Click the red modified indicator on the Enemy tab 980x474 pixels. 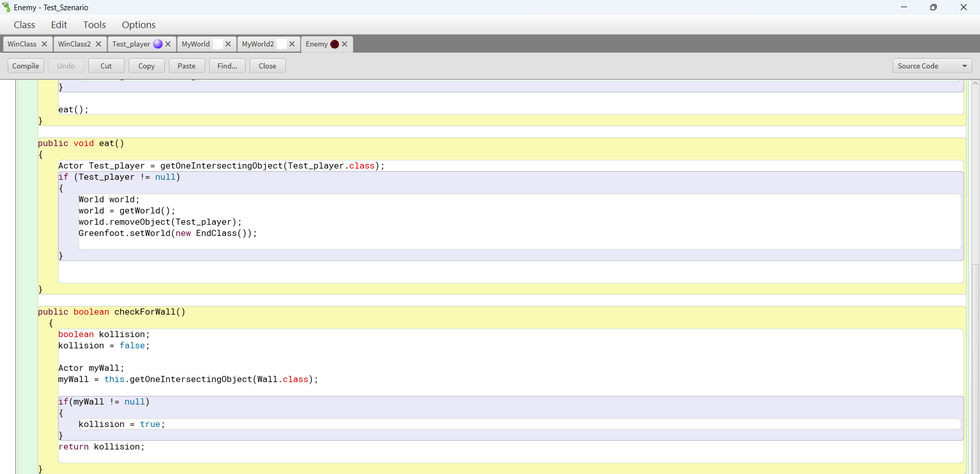334,44
